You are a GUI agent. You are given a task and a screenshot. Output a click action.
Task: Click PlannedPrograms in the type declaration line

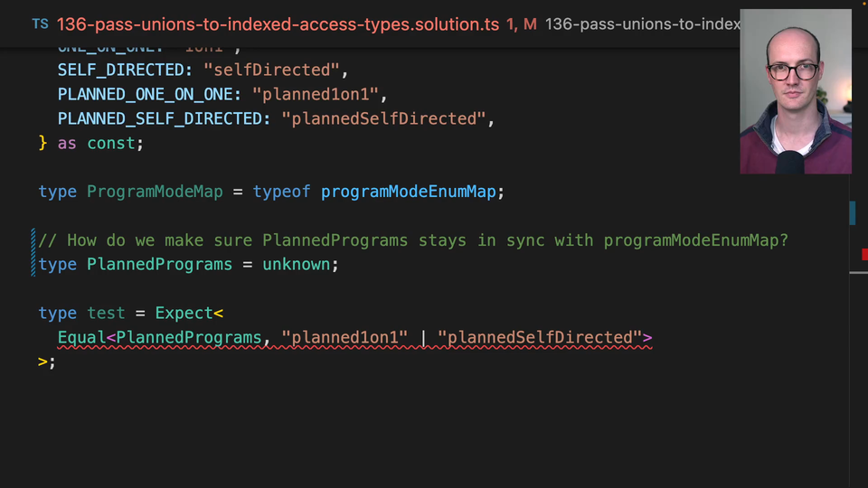[x=159, y=265]
